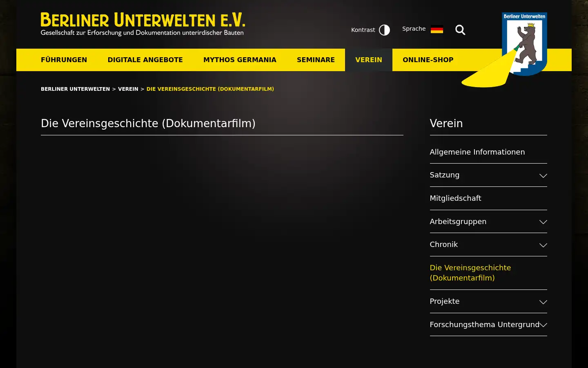588x368 pixels.
Task: Open Chronik sidebar link
Action: (444, 245)
